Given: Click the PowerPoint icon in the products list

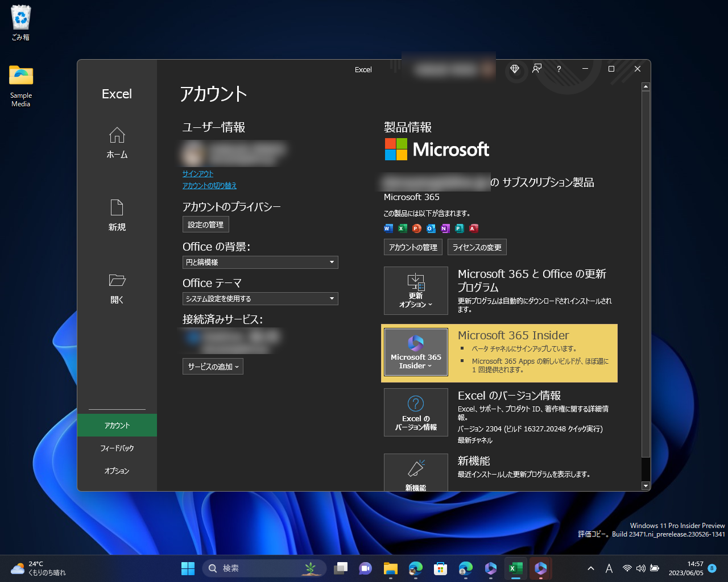Looking at the screenshot, I should pyautogui.click(x=416, y=228).
